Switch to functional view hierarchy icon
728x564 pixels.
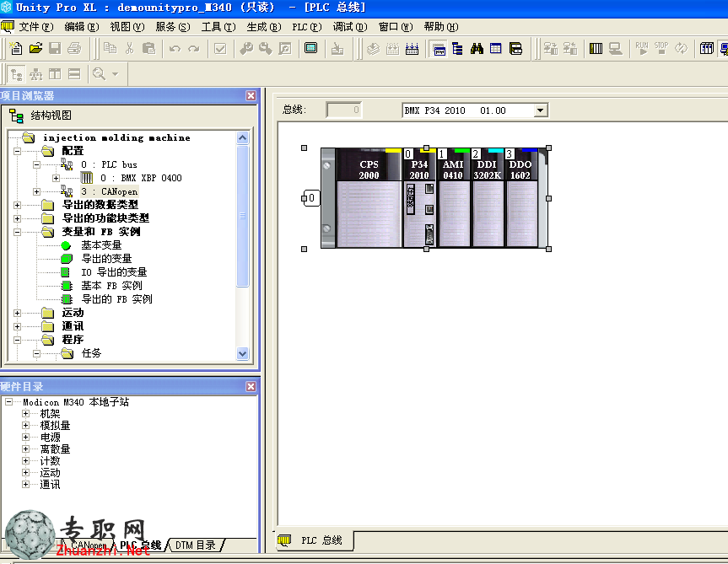click(35, 73)
